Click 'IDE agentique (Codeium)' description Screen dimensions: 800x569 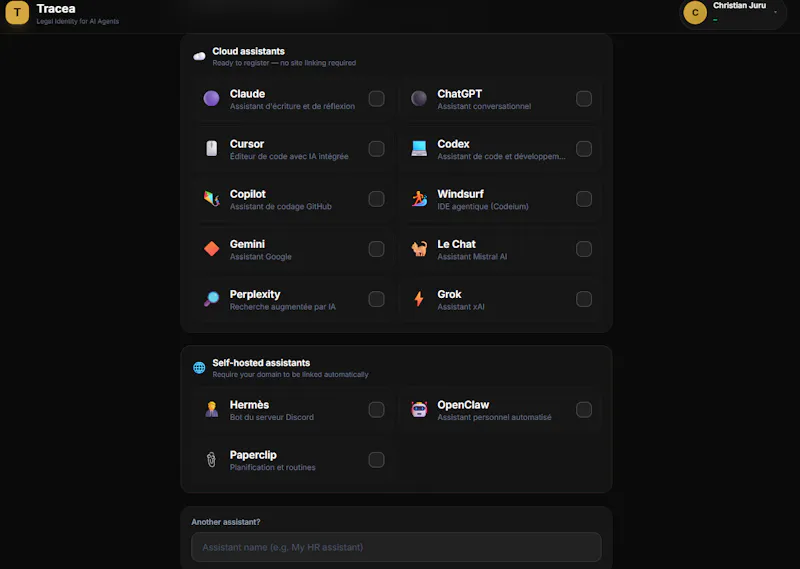click(483, 207)
